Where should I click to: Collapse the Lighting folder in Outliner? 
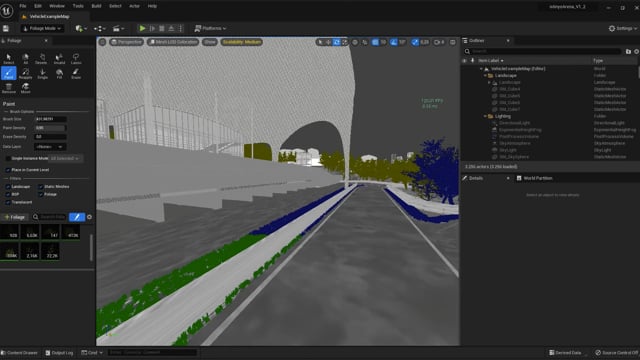tap(485, 116)
